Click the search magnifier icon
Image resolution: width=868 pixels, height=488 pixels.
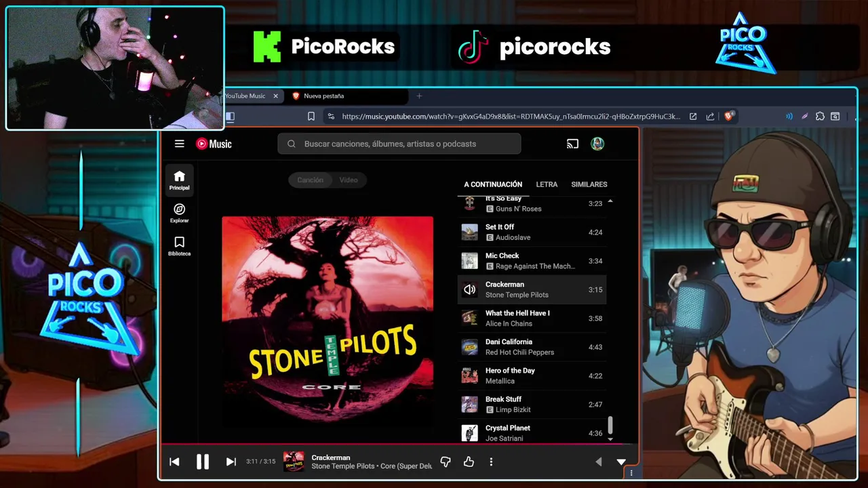[x=292, y=144]
